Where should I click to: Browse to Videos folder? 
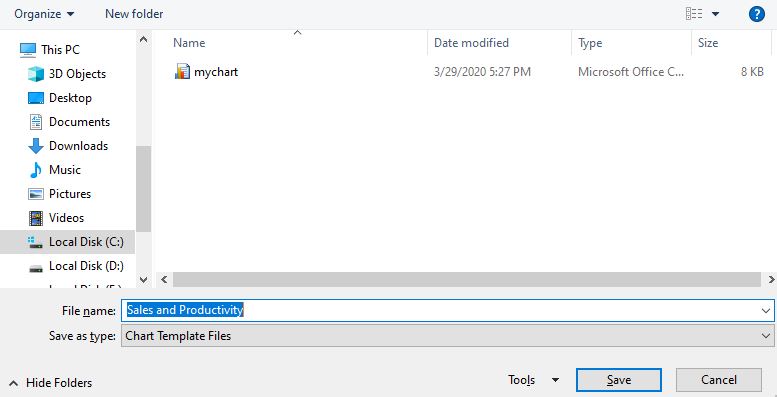[x=66, y=218]
